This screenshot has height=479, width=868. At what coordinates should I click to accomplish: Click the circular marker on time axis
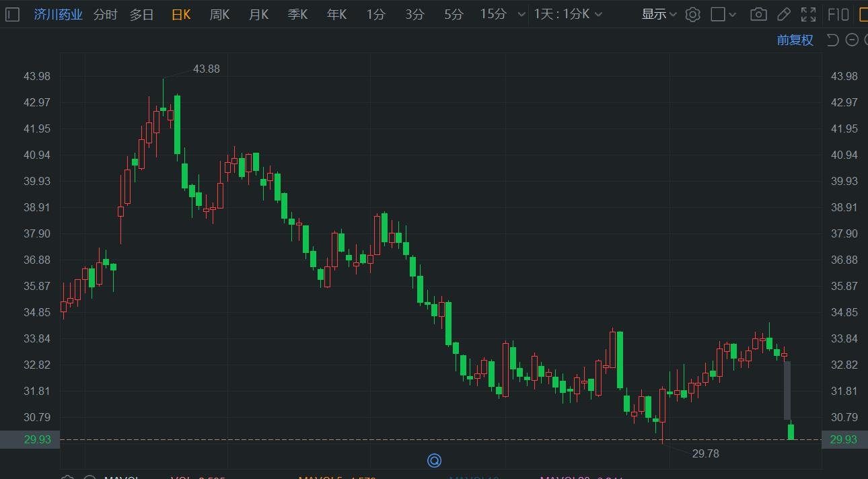click(x=434, y=461)
